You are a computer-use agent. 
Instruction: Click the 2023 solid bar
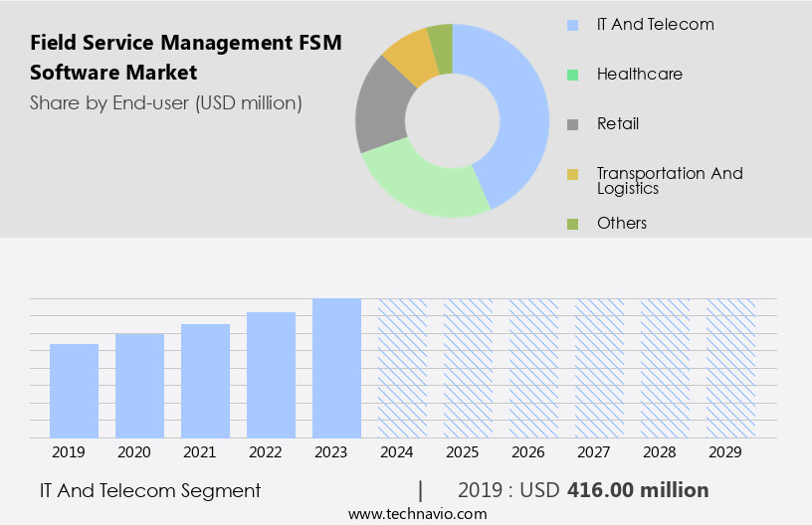coord(336,368)
